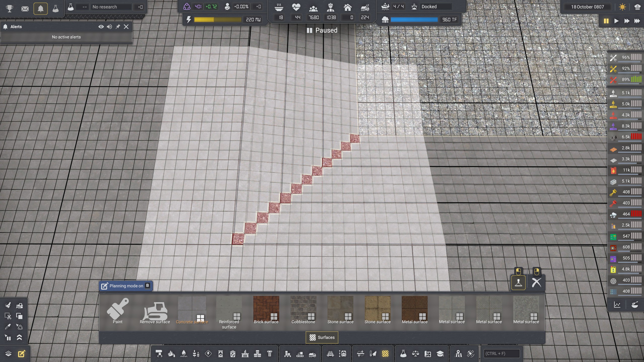Screen dimensions: 644x362
Task: Activate the demolish bulldozer tool
Action: [19, 305]
